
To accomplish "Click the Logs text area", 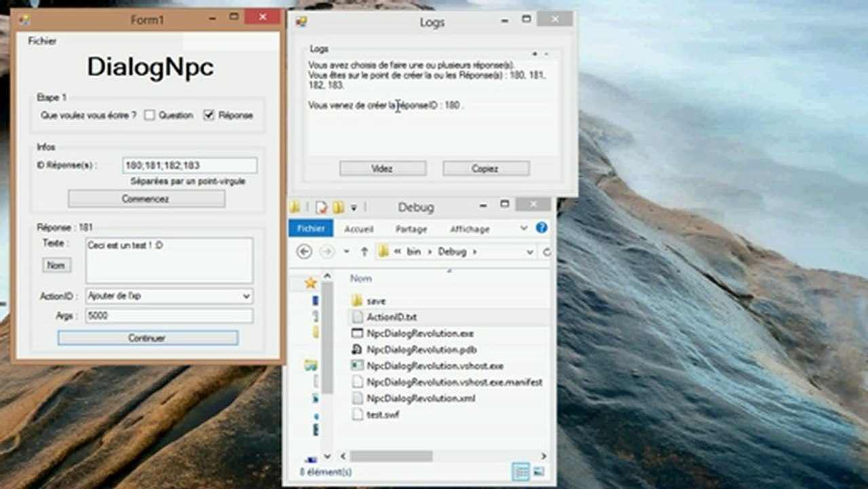I will pos(433,107).
